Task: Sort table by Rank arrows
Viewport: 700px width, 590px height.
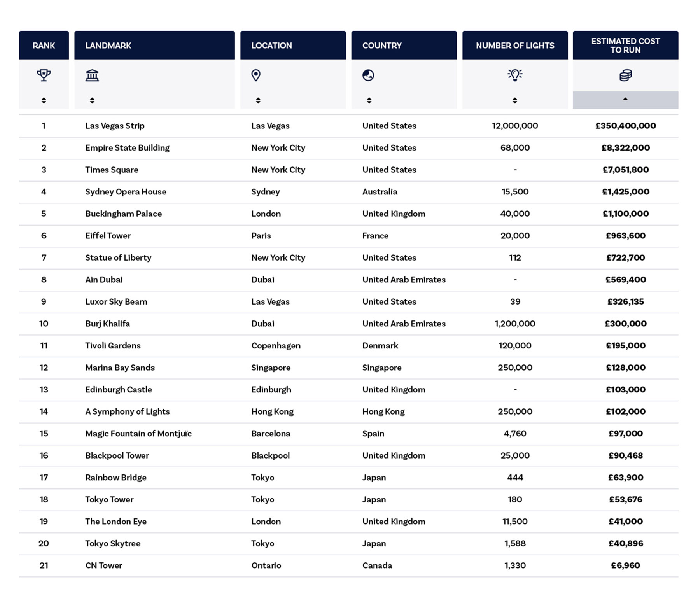Action: [x=44, y=100]
